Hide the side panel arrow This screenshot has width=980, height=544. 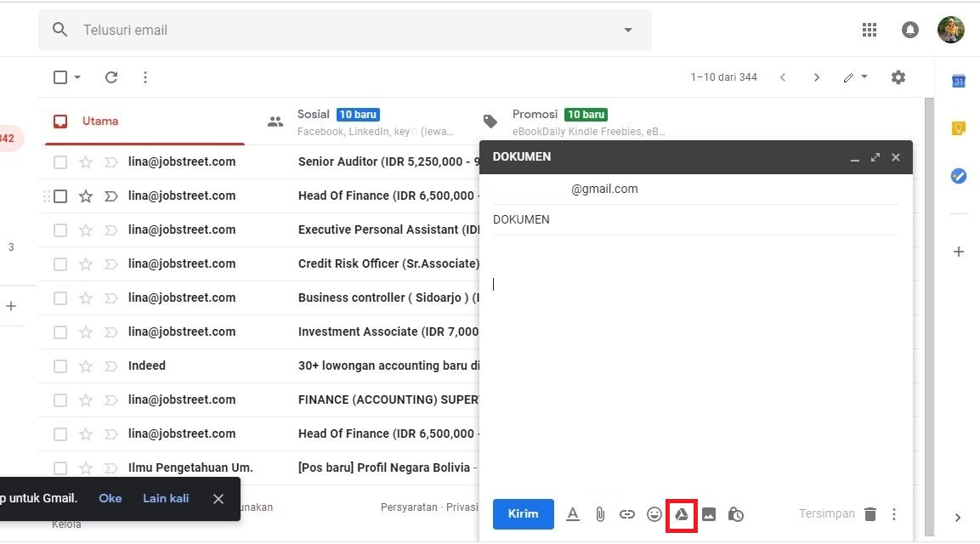click(958, 517)
